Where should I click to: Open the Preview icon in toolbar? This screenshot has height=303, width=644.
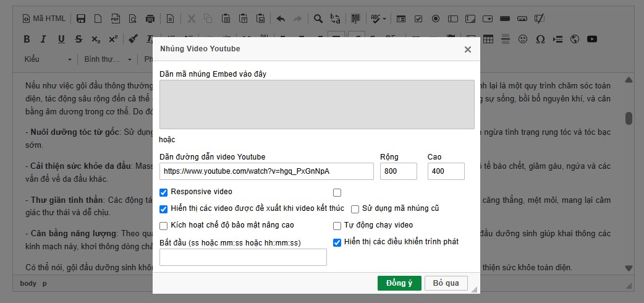tap(133, 19)
